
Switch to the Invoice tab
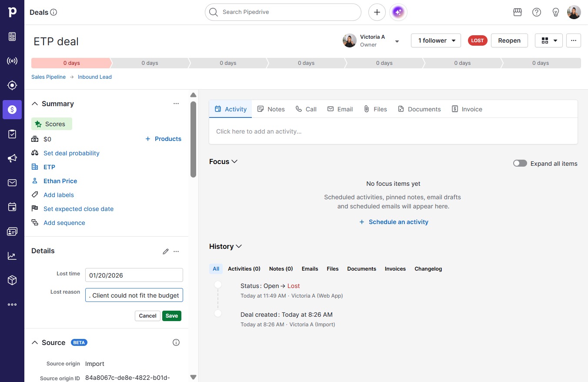[467, 109]
